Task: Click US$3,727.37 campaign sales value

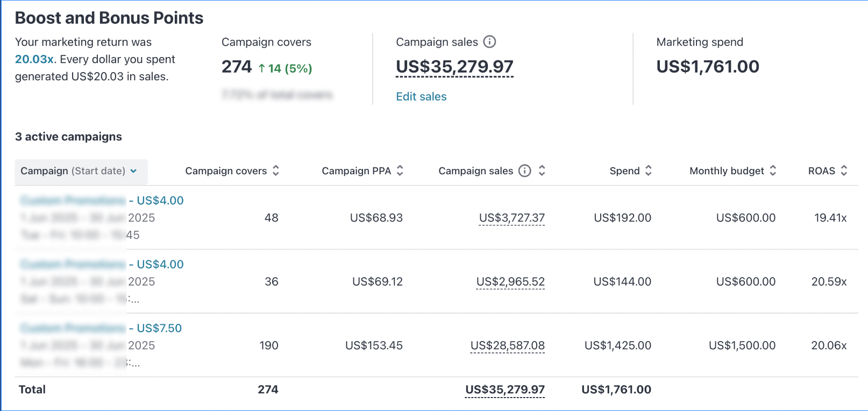Action: tap(511, 218)
